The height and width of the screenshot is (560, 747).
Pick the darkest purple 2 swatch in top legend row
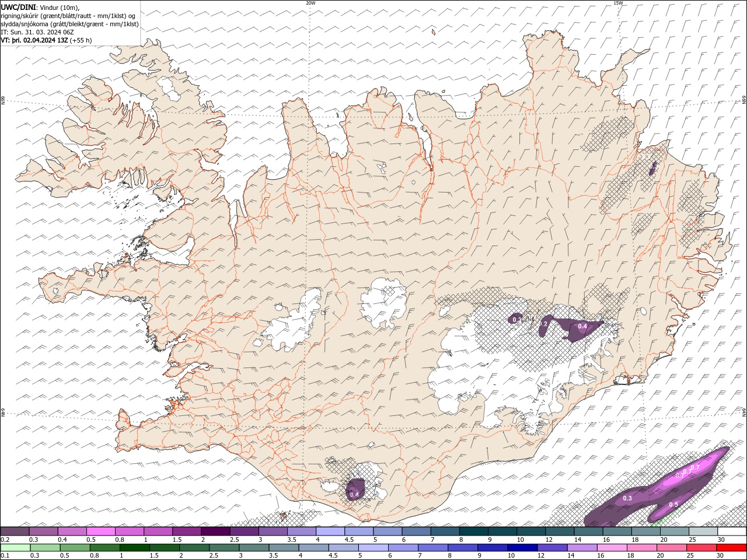pyautogui.click(x=215, y=531)
